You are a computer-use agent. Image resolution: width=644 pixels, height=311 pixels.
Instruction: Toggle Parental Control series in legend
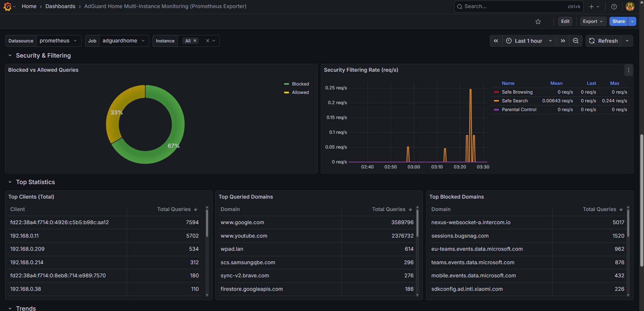[519, 109]
